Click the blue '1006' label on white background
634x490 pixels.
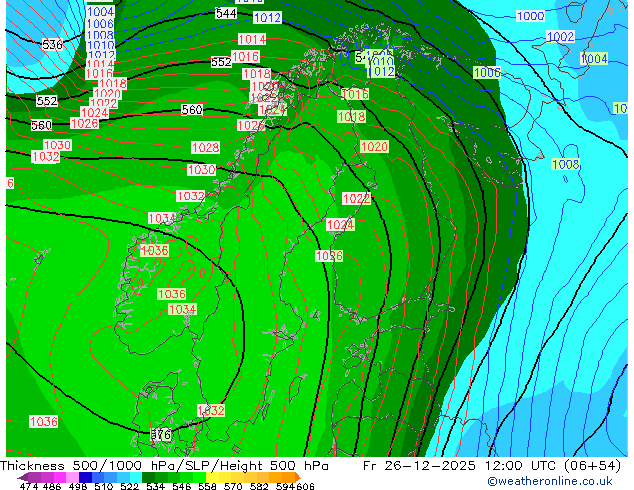101,23
